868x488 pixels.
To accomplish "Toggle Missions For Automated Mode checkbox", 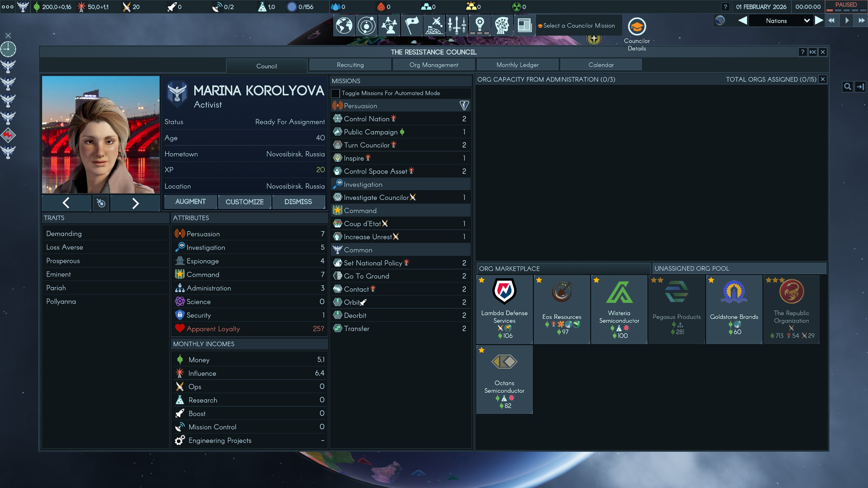I will (335, 93).
